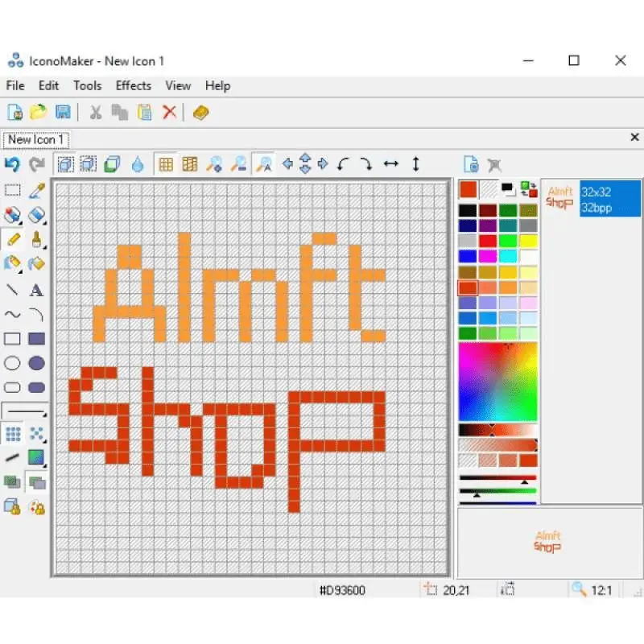Expand the scattered dots dither pattern options
Viewport: 644px width, 644px height.
click(x=37, y=434)
